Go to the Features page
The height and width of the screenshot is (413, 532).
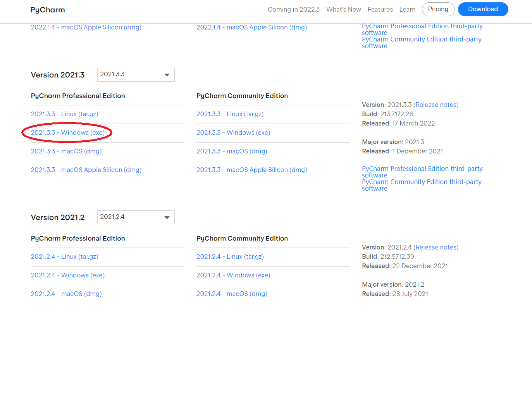tap(380, 9)
